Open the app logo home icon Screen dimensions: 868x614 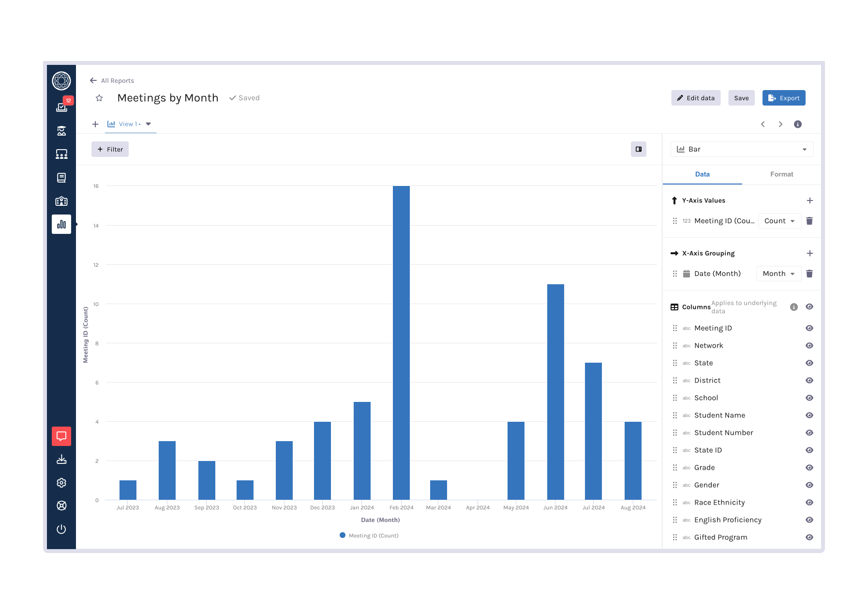[x=61, y=81]
